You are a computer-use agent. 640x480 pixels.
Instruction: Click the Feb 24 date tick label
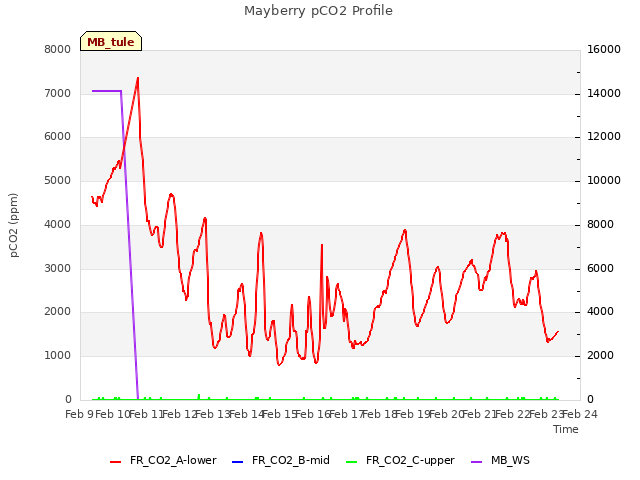coord(580,414)
